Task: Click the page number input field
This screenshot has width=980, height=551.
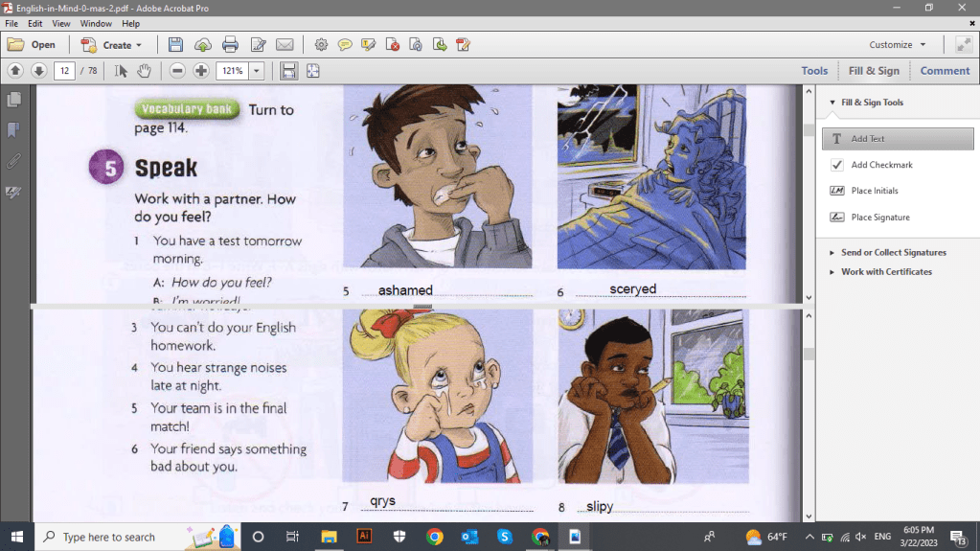Action: [64, 71]
